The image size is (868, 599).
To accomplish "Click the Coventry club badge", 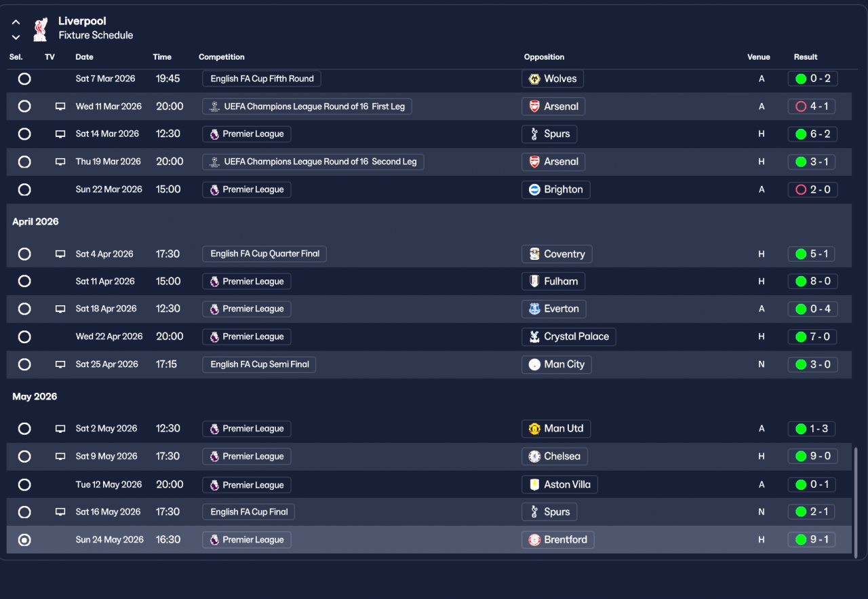I will [534, 254].
